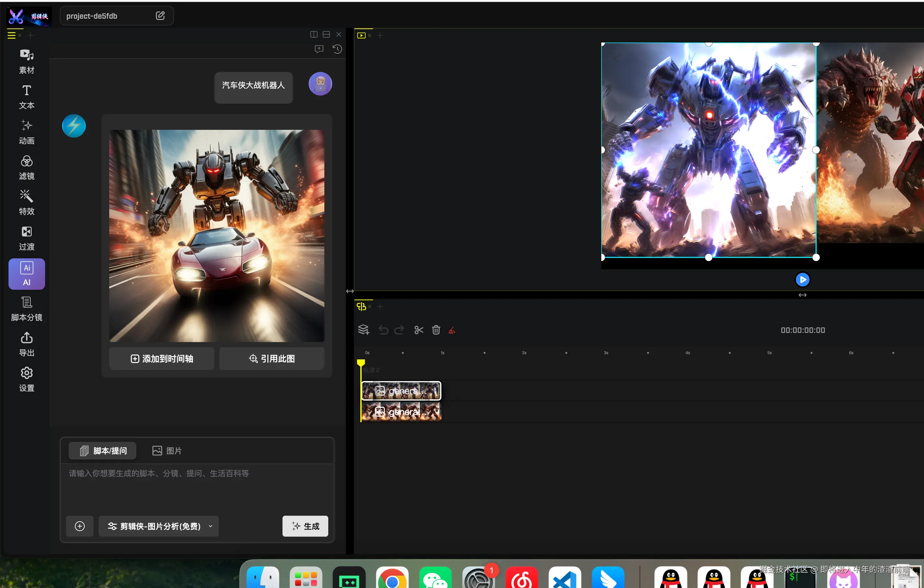924x588 pixels.
Task: Open the 过渡 transitions panel
Action: 26,238
